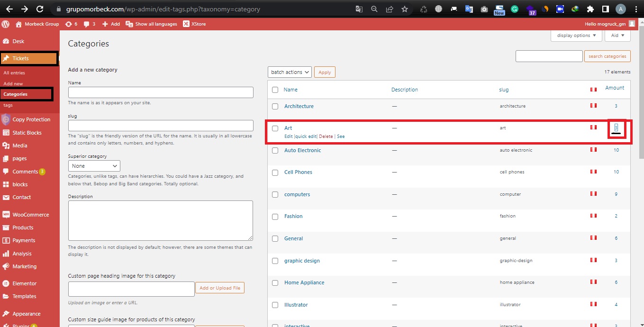Bookmark this page with star icon

point(405,9)
